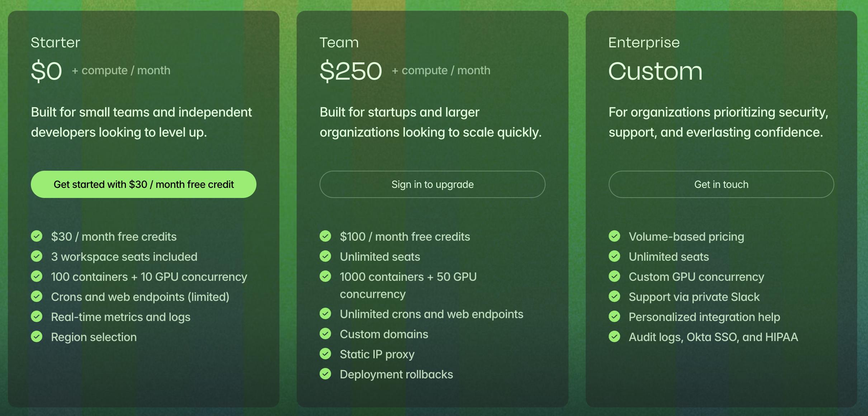Screen dimensions: 868x416
Task: Click checkmark icon next to 'Deployment rollbacks'
Action: point(325,374)
